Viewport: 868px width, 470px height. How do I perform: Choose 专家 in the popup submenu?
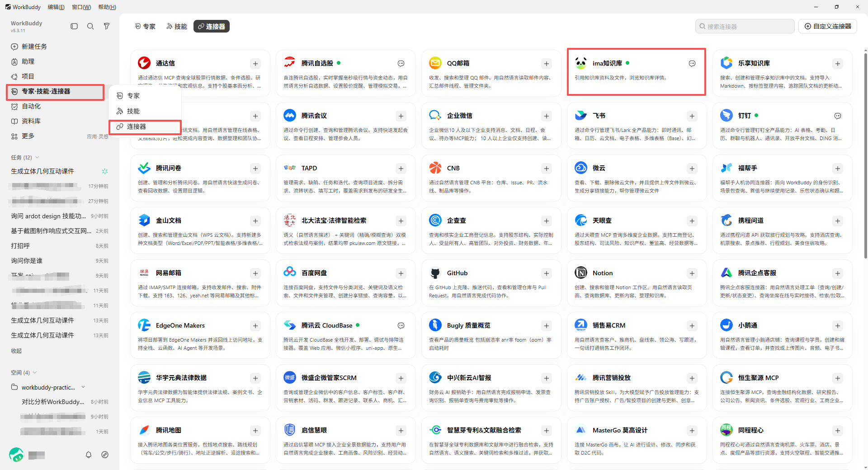click(145, 96)
